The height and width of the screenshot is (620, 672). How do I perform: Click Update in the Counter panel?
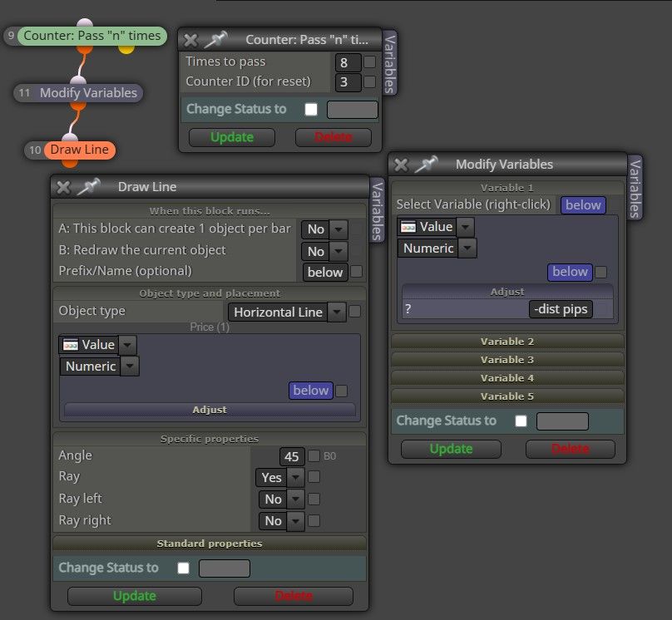click(232, 137)
